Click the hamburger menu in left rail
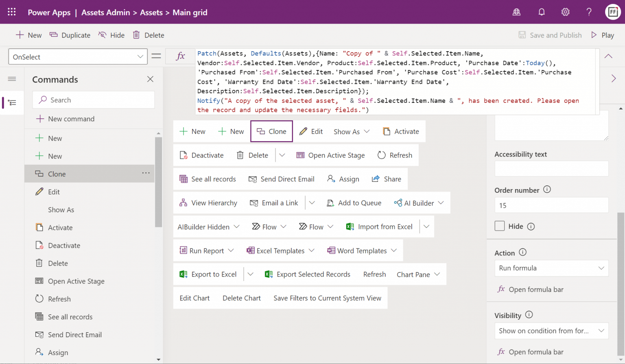The image size is (625, 364). point(12,79)
